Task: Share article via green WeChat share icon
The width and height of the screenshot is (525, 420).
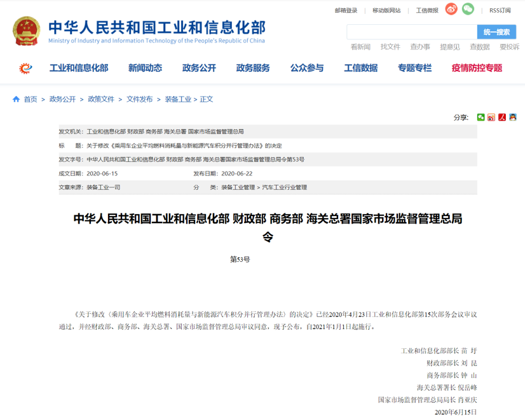Action: point(481,118)
